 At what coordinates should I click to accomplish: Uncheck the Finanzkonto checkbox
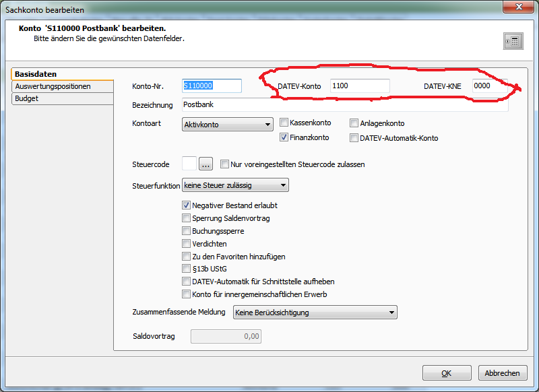point(284,137)
